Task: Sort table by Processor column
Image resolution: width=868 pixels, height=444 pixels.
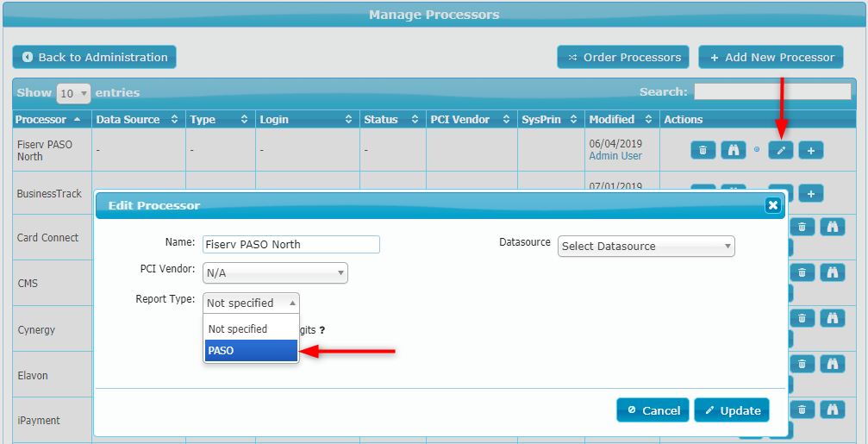Action: [52, 120]
